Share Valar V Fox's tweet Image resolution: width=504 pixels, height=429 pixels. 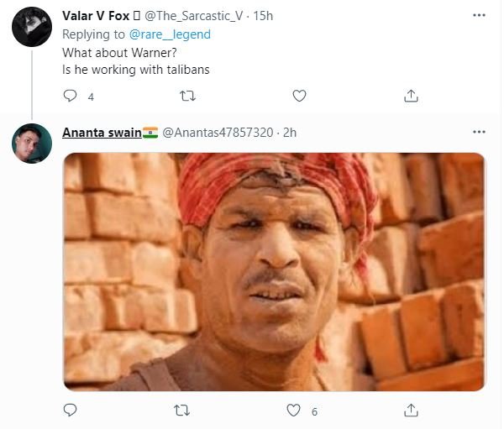point(411,96)
